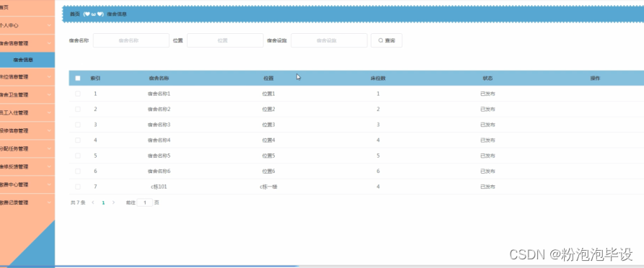Open 缴费记录管理 sidebar menu
The image size is (644, 268).
pos(27,202)
